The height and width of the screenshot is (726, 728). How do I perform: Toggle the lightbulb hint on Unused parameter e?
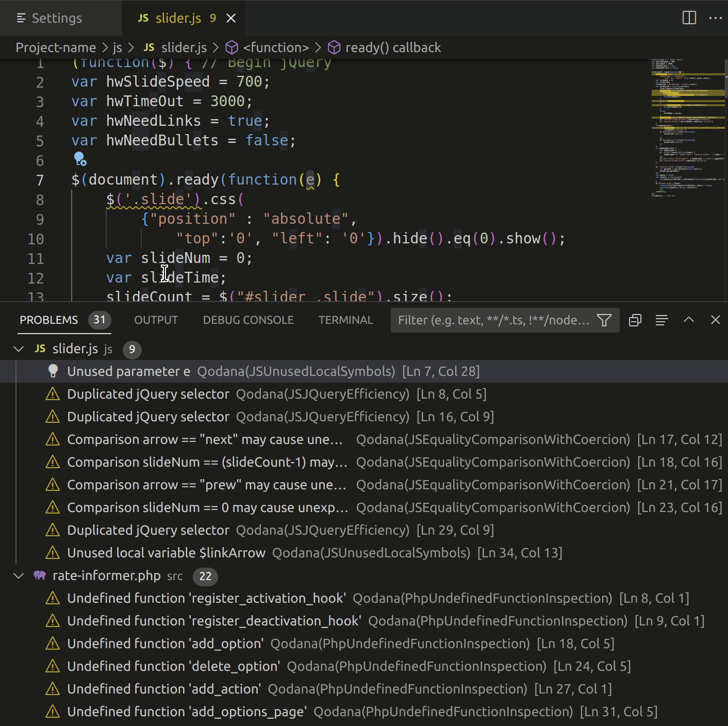pos(54,371)
